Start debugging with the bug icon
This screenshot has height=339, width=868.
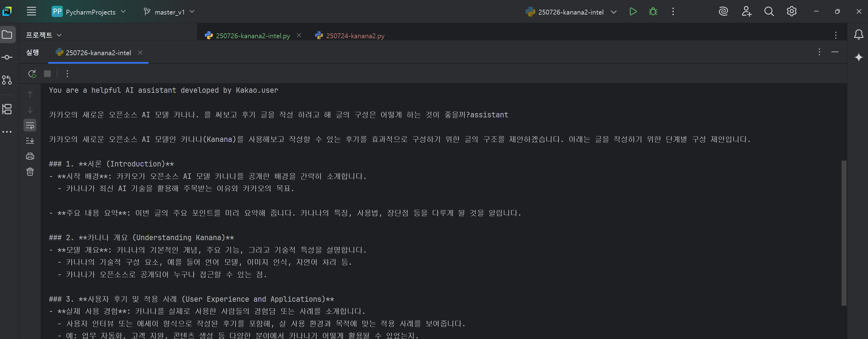point(653,12)
